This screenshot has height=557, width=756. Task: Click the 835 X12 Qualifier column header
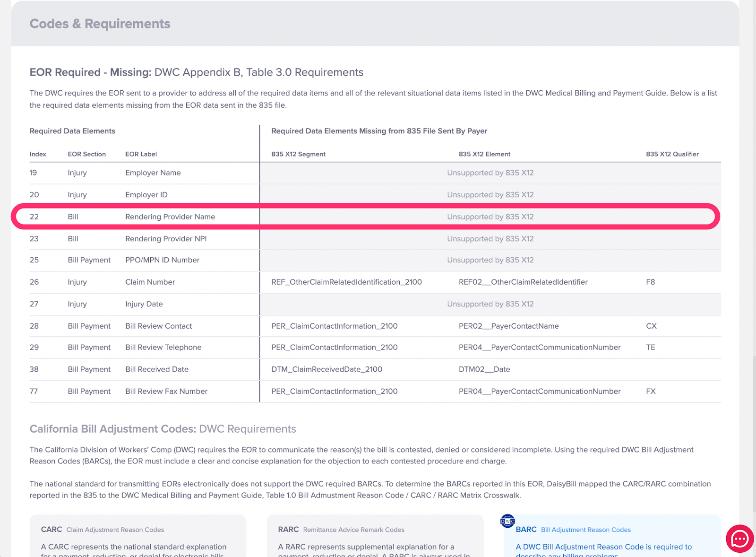(x=672, y=154)
